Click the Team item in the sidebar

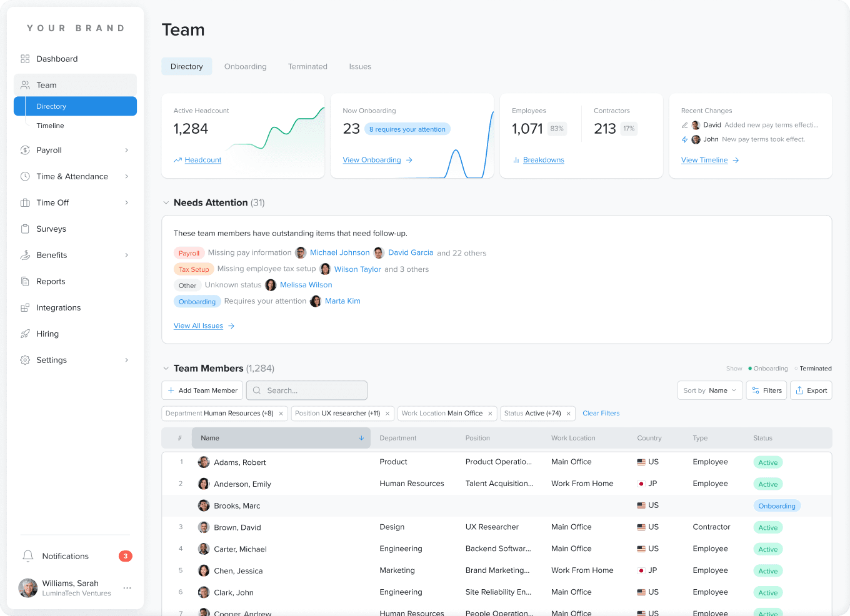point(75,85)
